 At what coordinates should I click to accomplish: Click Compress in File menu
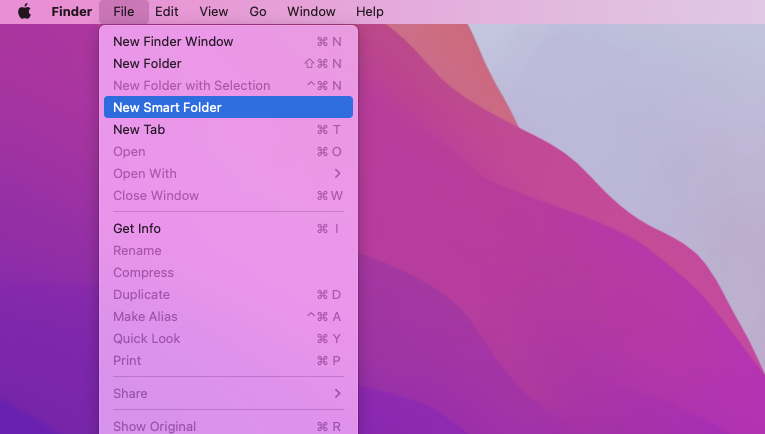pyautogui.click(x=228, y=273)
